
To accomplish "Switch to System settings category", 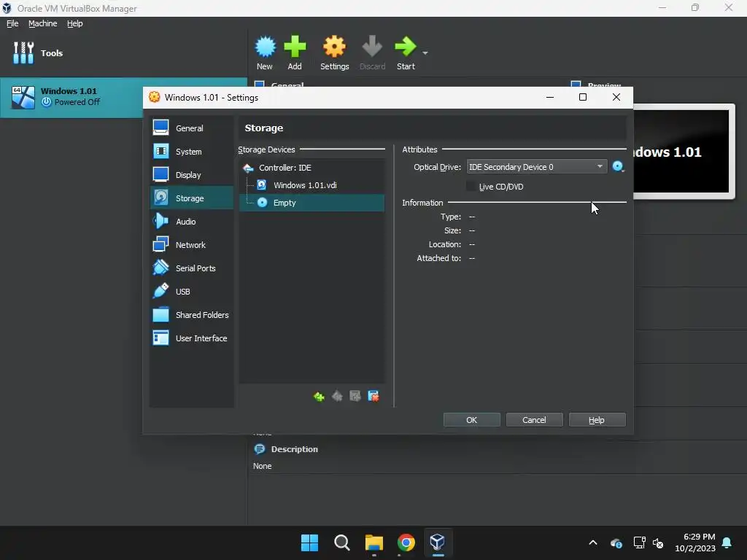I will (x=192, y=152).
